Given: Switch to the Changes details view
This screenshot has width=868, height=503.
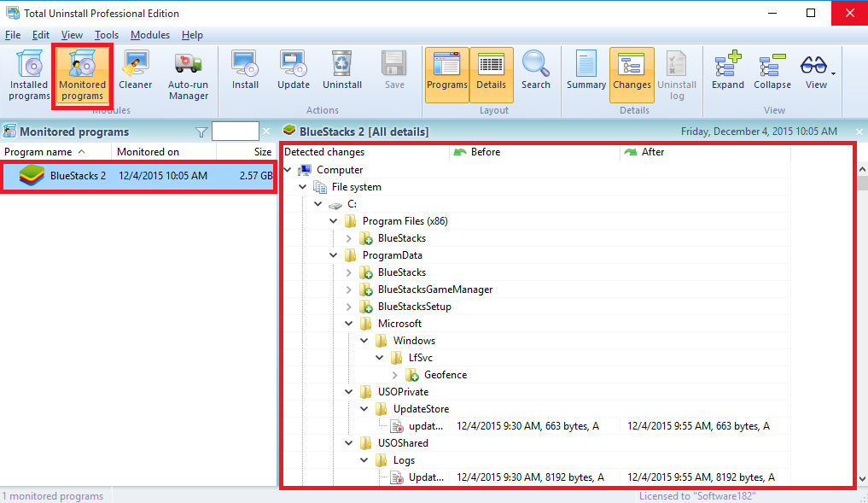Looking at the screenshot, I should click(x=632, y=74).
